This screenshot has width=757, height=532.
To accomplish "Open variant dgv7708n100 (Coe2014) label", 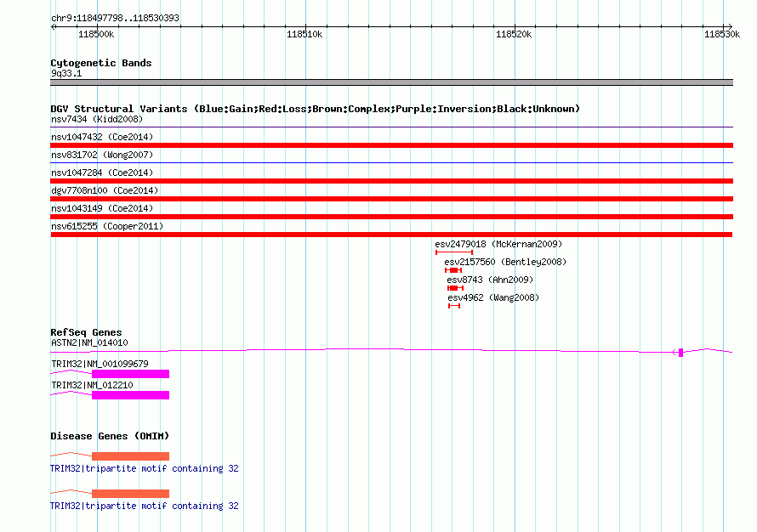I will click(x=105, y=190).
